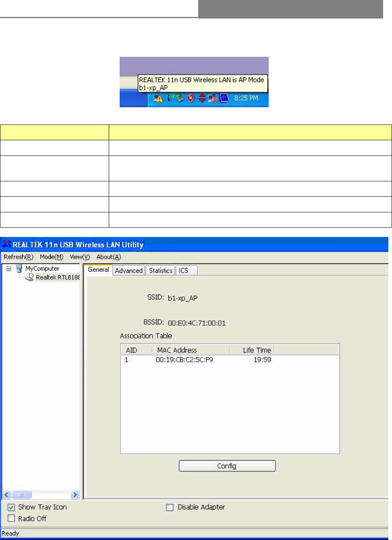Image resolution: width=392 pixels, height=540 pixels.
Task: Click the 8:25 PM tray clock
Action: tap(246, 98)
